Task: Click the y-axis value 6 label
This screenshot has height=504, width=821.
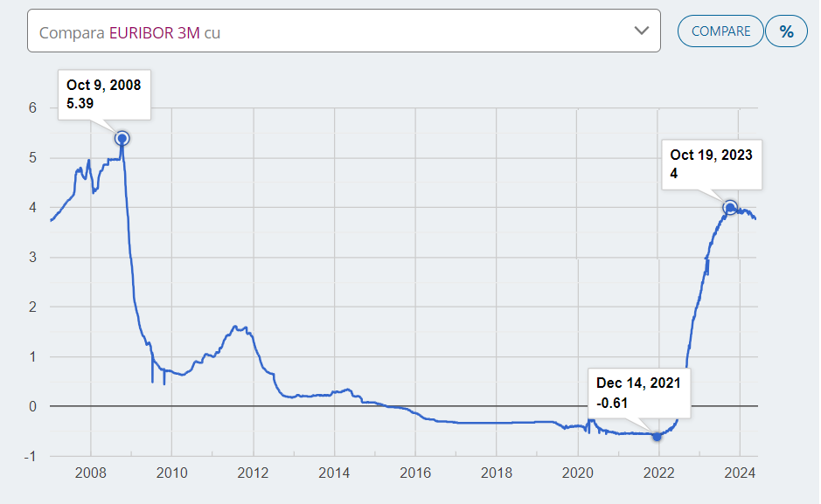Action: [32, 108]
